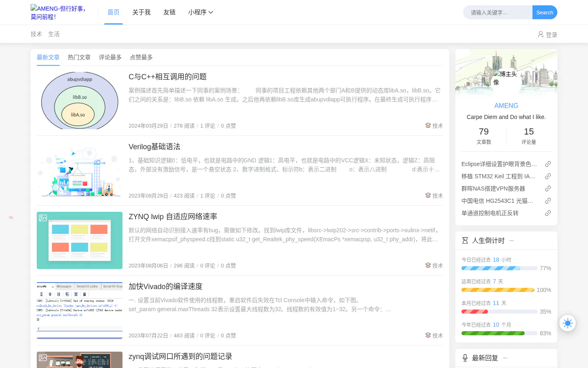588x368 pixels.
Task: Click the 加快Vivado的编译速度 article thumbnail
Action: 80,310
